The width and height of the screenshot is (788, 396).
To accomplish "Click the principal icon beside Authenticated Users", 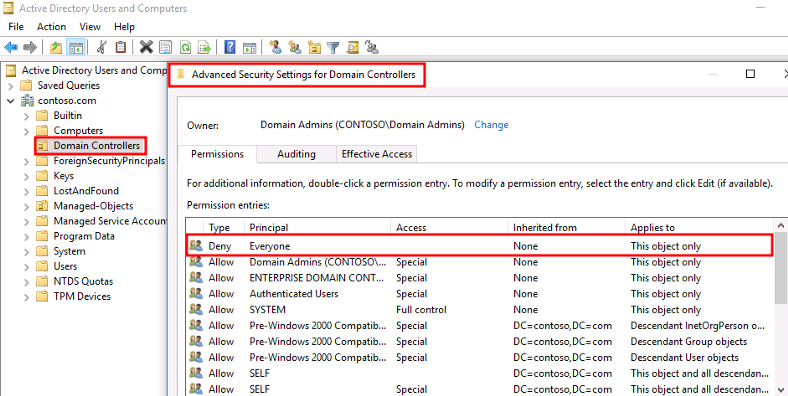I will pyautogui.click(x=196, y=294).
